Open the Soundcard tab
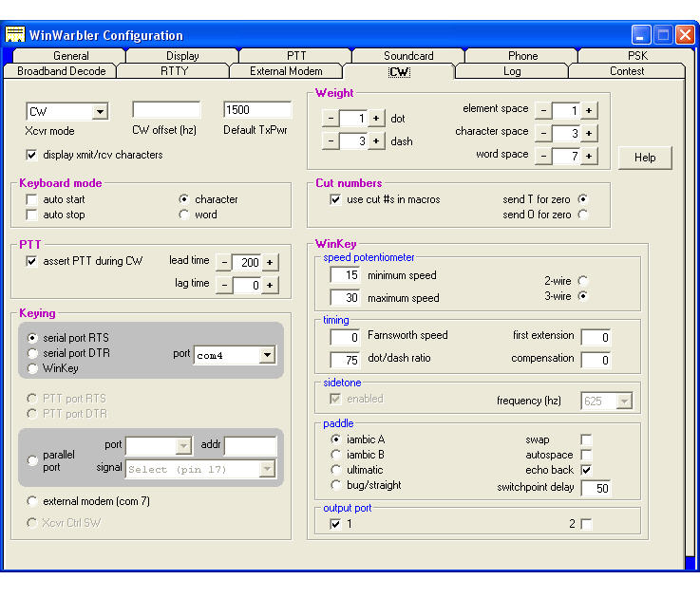 tap(408, 56)
